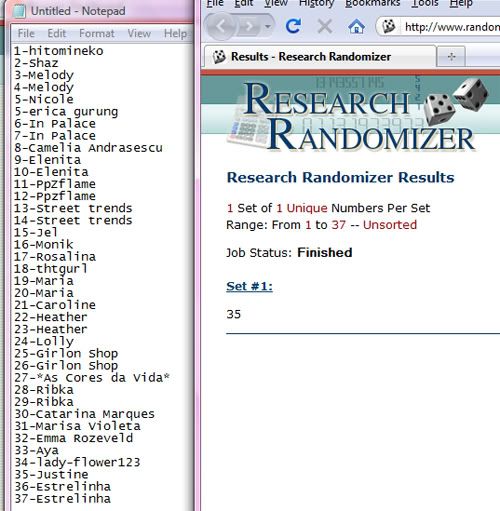Click the line 21-Caroline in Notepad
500x511 pixels.
pyautogui.click(x=55, y=305)
